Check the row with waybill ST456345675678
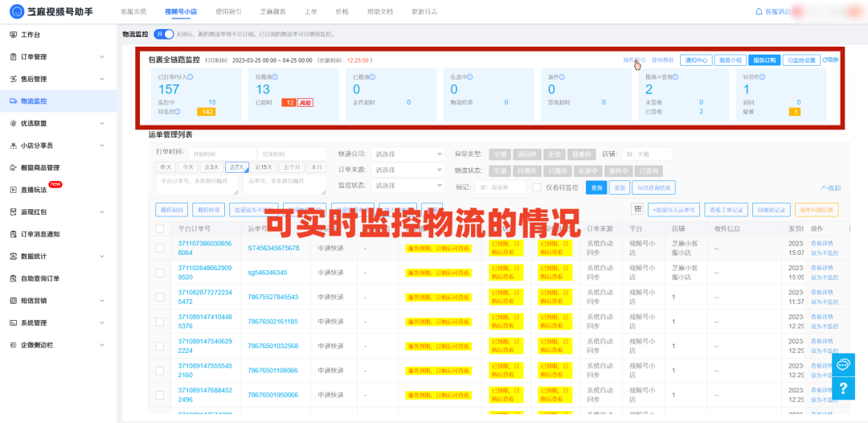This screenshot has width=868, height=423. click(159, 248)
